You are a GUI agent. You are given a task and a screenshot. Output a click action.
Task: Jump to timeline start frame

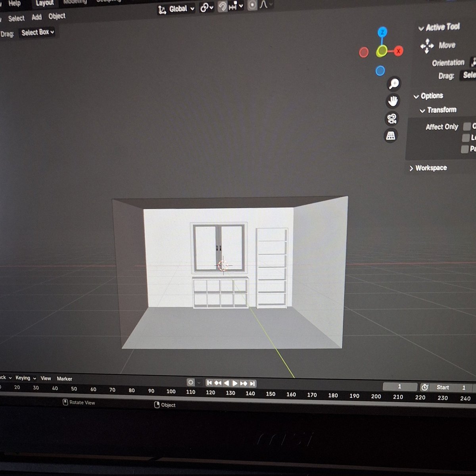tap(209, 383)
